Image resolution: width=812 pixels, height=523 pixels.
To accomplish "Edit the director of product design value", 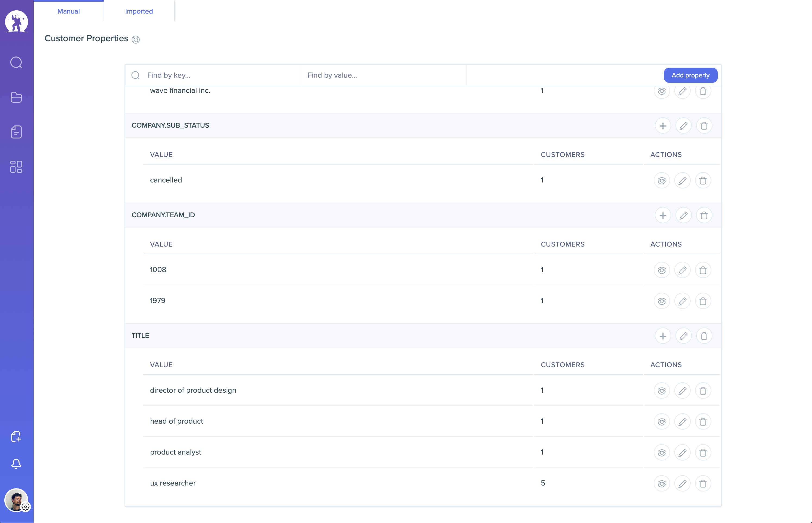I will [682, 391].
